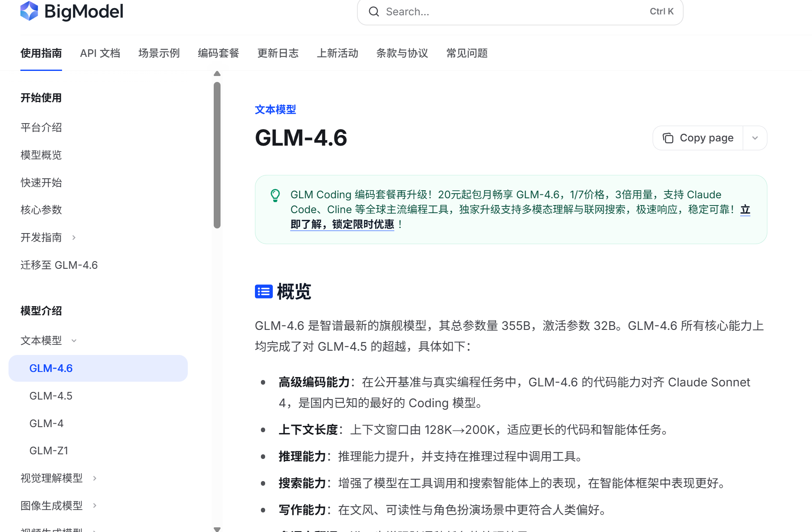Expand the 图像生成模型 sidebar group

click(x=95, y=505)
